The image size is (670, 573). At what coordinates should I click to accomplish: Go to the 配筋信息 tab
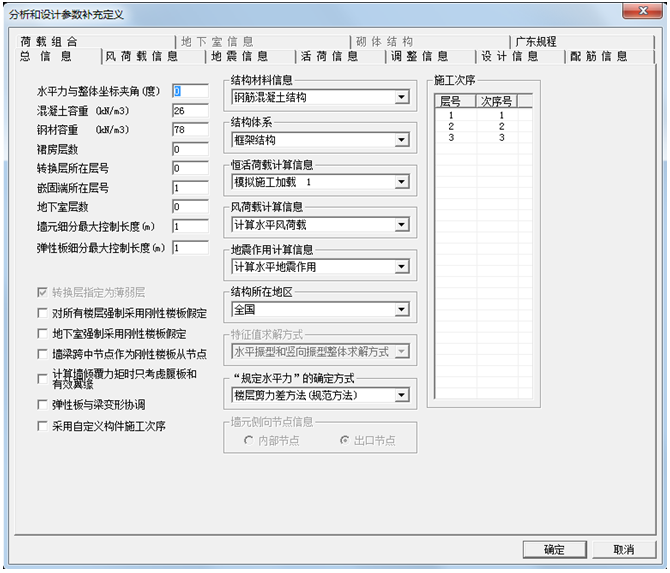click(x=599, y=57)
